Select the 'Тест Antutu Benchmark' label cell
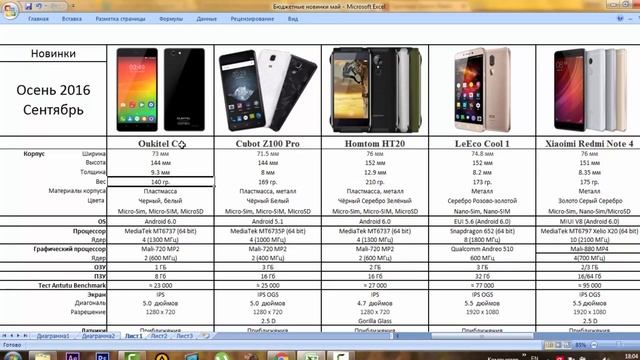The height and width of the screenshot is (360, 640). coord(53,285)
